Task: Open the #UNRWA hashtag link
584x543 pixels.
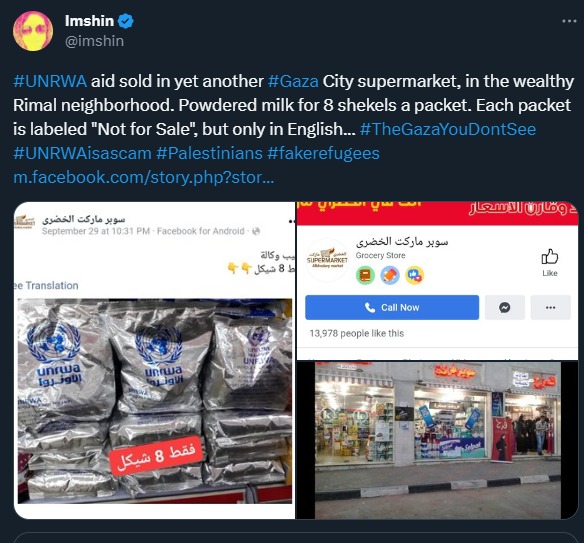Action: pyautogui.click(x=50, y=81)
